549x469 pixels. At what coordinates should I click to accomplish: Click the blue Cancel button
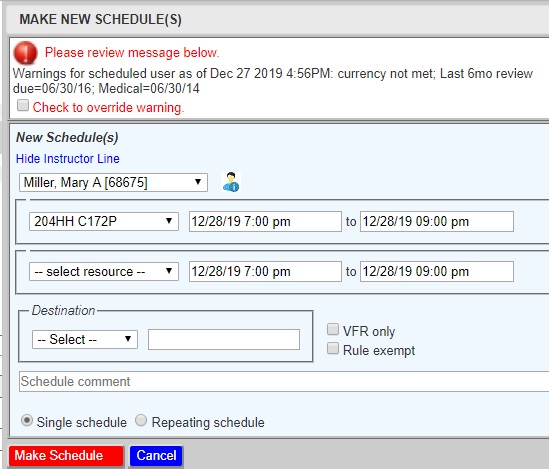tap(156, 456)
